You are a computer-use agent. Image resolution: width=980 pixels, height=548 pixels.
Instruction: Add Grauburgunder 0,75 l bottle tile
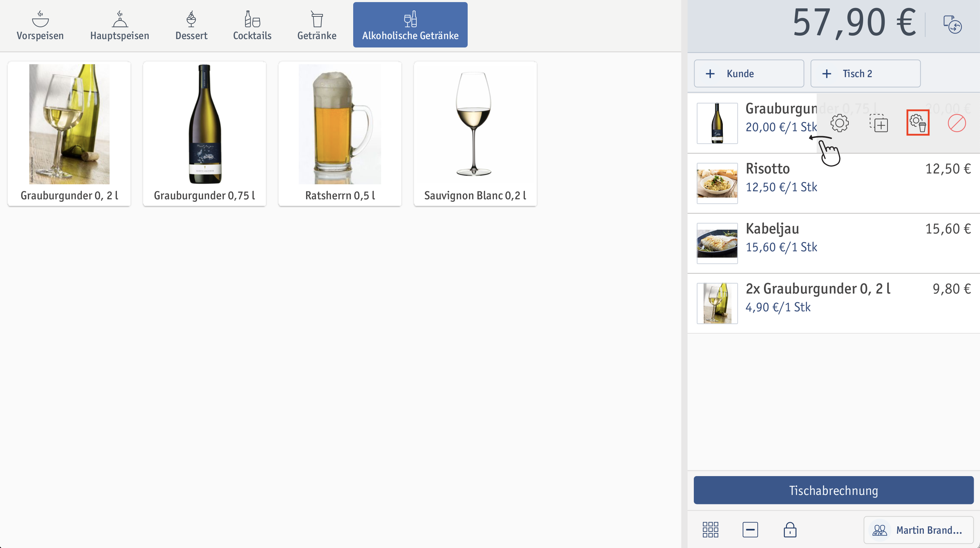205,134
